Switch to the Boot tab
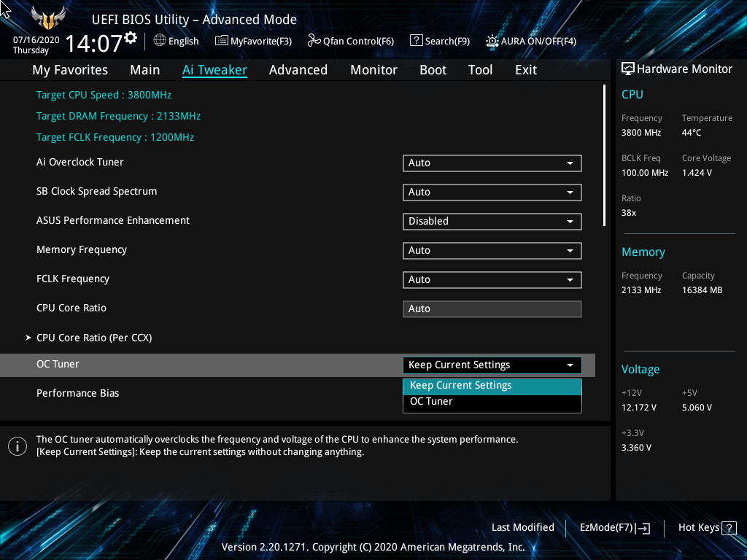The height and width of the screenshot is (560, 747). (x=433, y=70)
